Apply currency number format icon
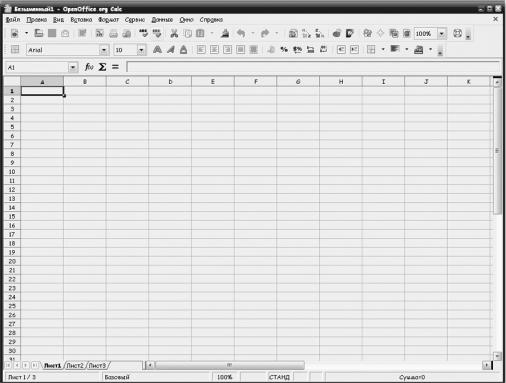Viewport: 506px width, 383px height. [x=271, y=50]
